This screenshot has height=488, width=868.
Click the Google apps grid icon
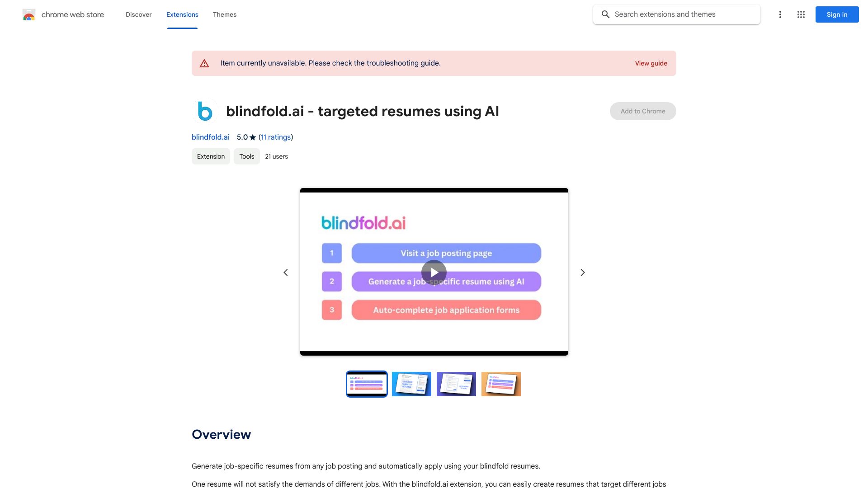point(801,14)
